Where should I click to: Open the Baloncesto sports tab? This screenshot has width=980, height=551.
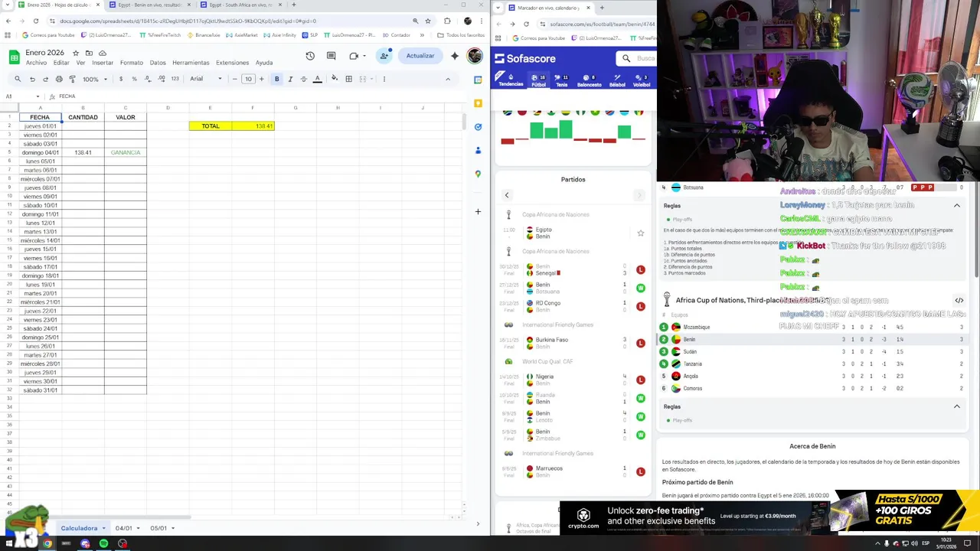(589, 80)
